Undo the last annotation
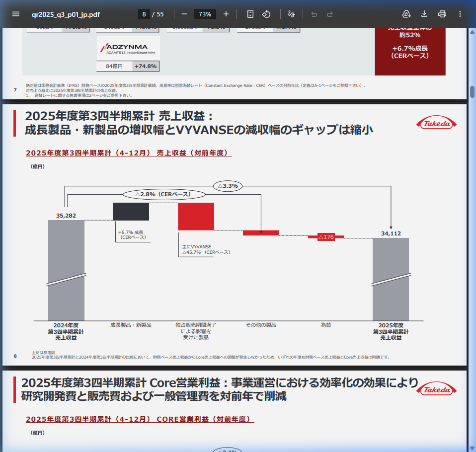The width and height of the screenshot is (476, 452). (314, 14)
